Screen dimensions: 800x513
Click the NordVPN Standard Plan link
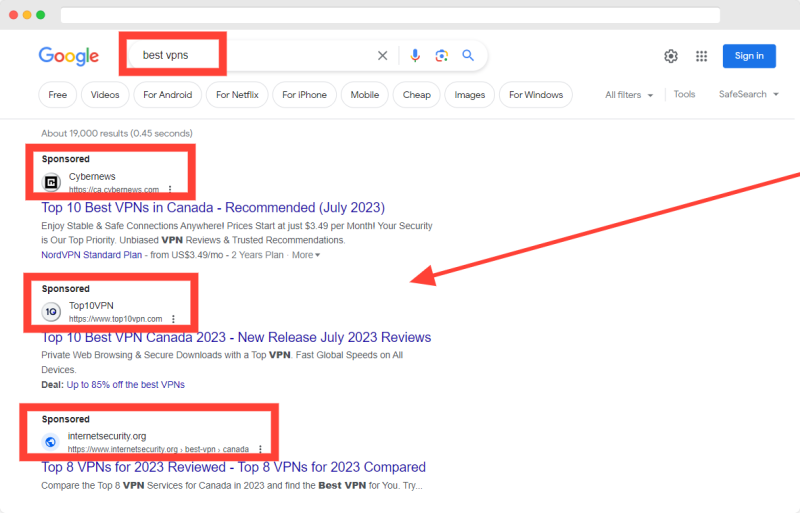pyautogui.click(x=92, y=255)
